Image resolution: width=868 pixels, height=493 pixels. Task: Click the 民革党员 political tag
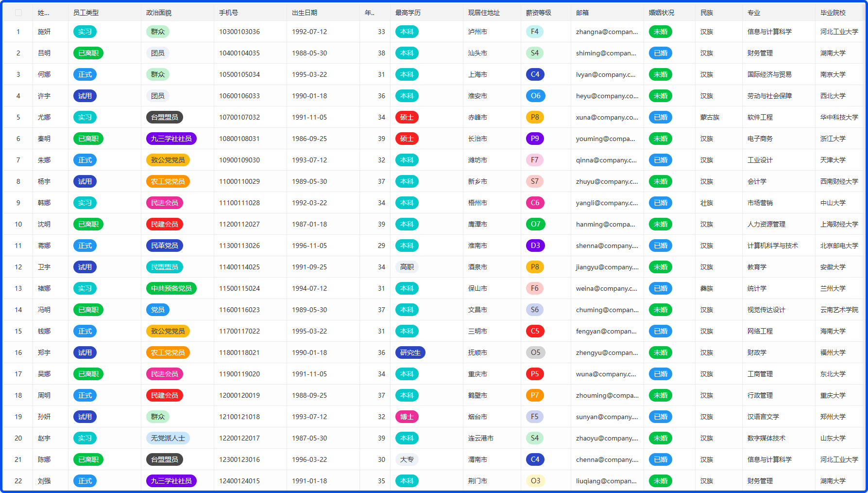tap(164, 246)
